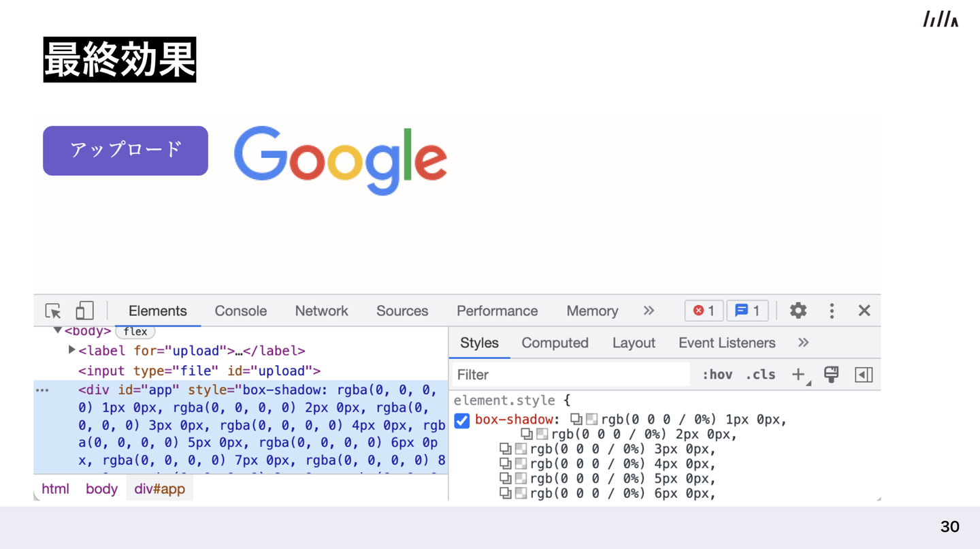Open the Event Listeners pane tab

point(727,343)
